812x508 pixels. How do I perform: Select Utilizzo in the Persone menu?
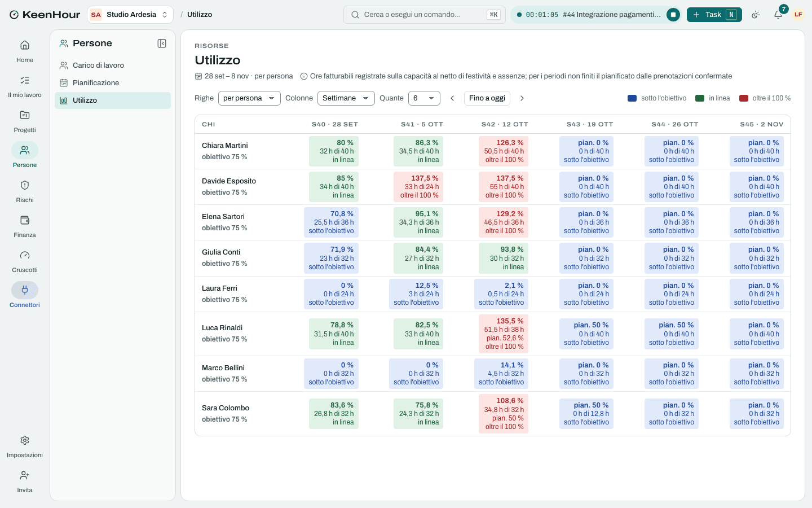[113, 100]
